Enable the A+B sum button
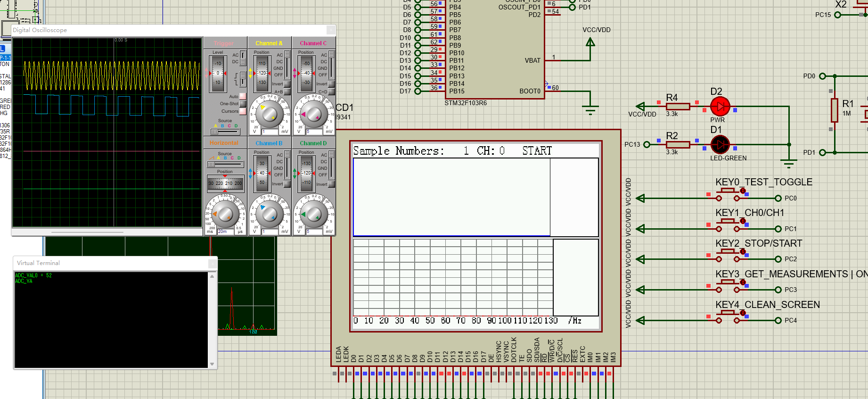Viewport: 868px width, 399px height. click(x=287, y=91)
